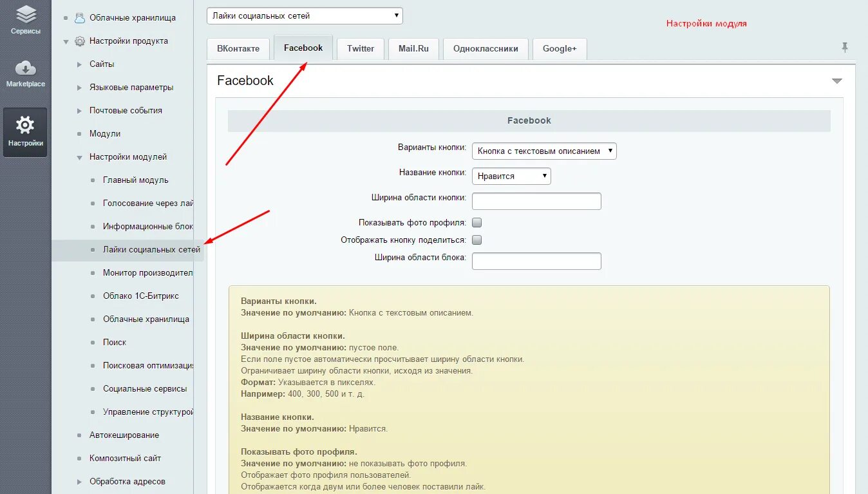Open Облачные хранилища under Настройки модулей
Screen dimensions: 868x494
(146, 319)
